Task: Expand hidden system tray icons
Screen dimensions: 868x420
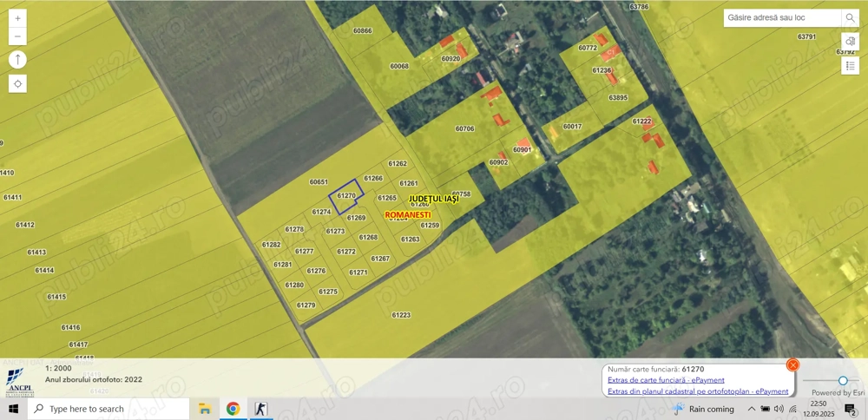Action: click(752, 409)
